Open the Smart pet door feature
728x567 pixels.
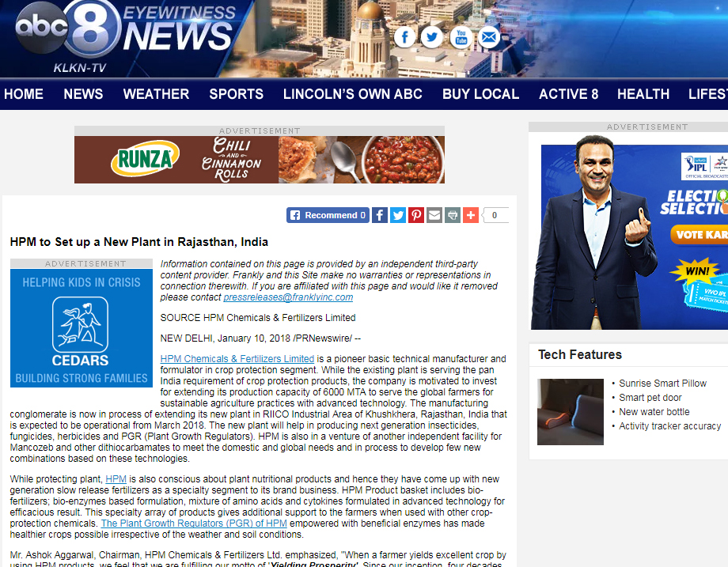650,398
